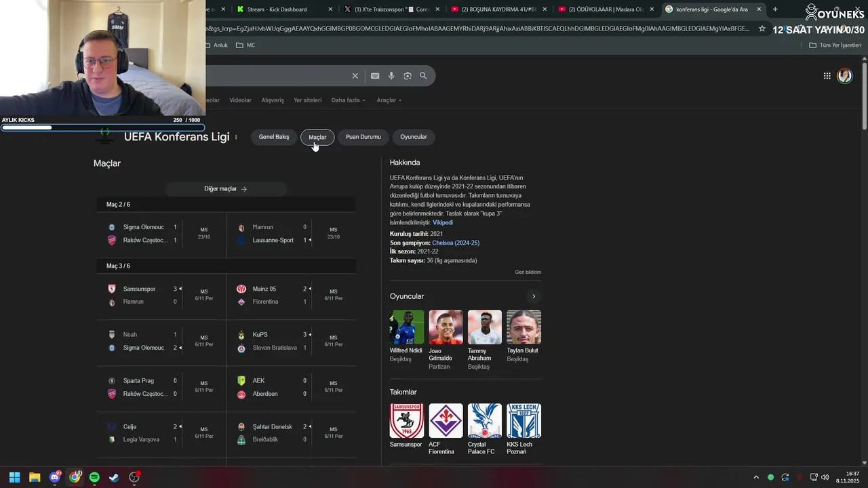This screenshot has height=488, width=868.
Task: Open the Google account avatar
Action: pos(844,76)
